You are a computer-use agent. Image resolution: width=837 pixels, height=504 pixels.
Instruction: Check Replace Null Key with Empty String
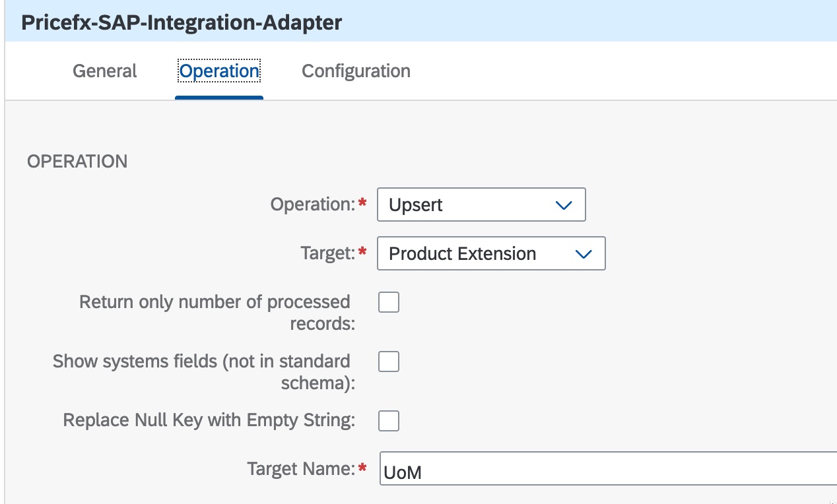coord(389,420)
